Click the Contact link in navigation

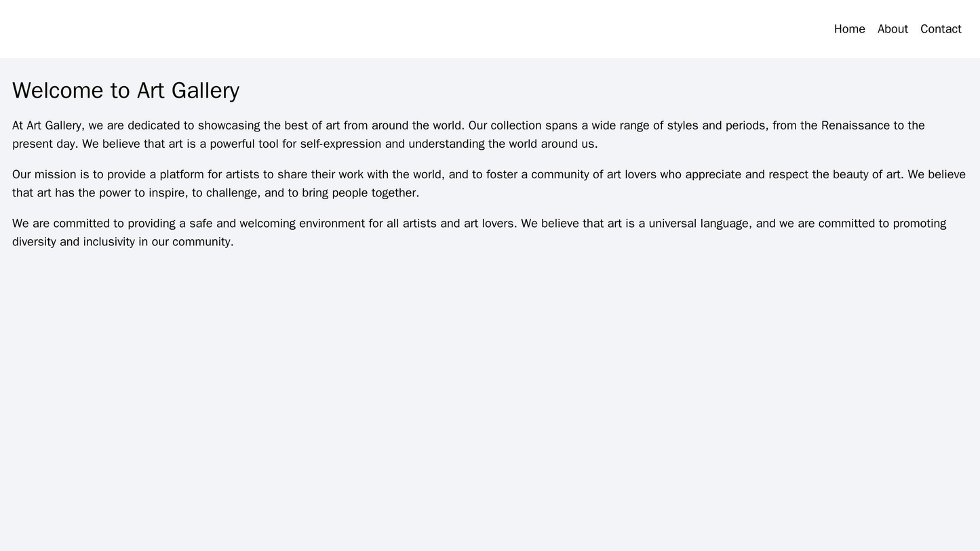pos(941,29)
